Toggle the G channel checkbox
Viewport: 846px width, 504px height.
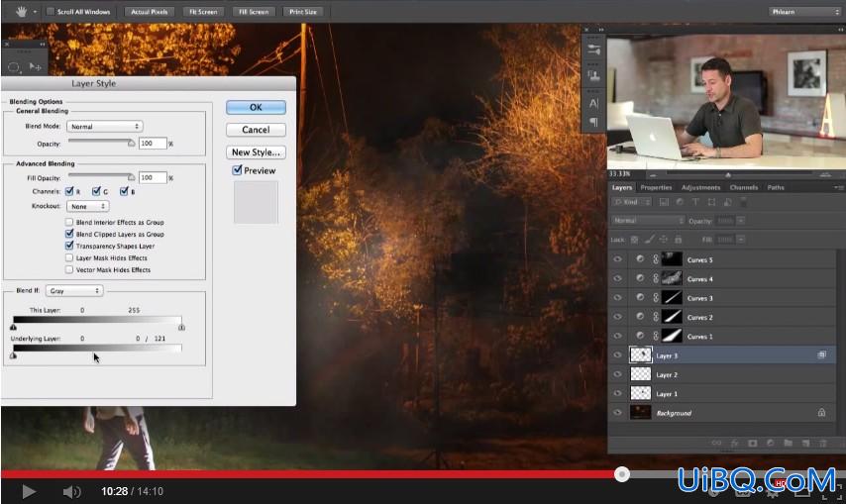click(96, 191)
